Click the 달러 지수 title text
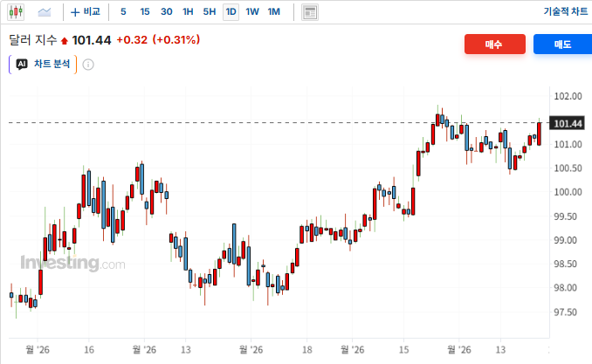 pos(33,39)
